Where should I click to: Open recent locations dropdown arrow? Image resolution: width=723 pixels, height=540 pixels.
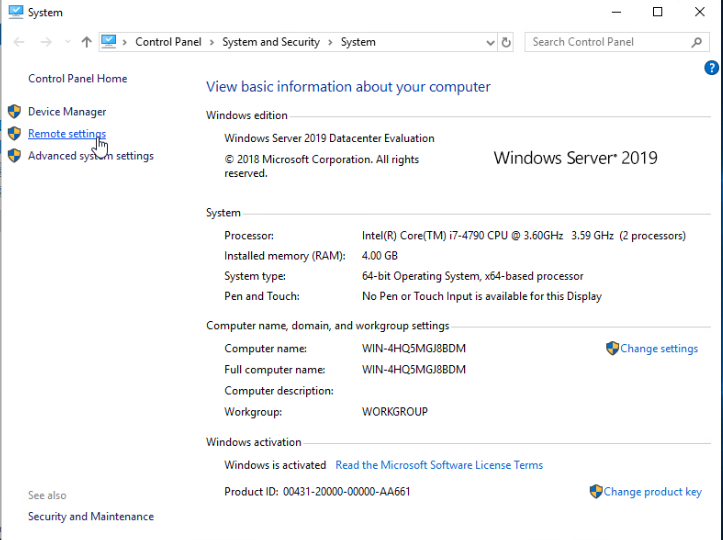pos(68,42)
